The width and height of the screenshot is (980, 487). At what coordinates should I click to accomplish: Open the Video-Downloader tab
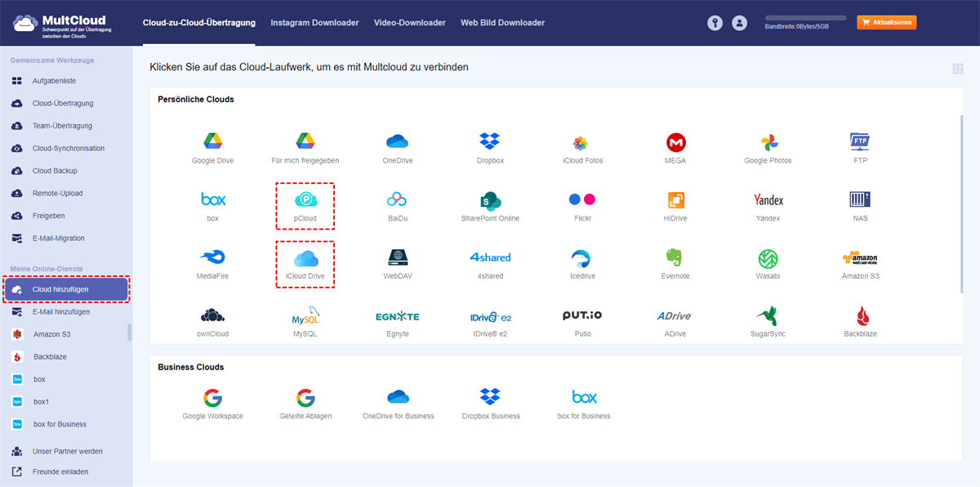[410, 23]
